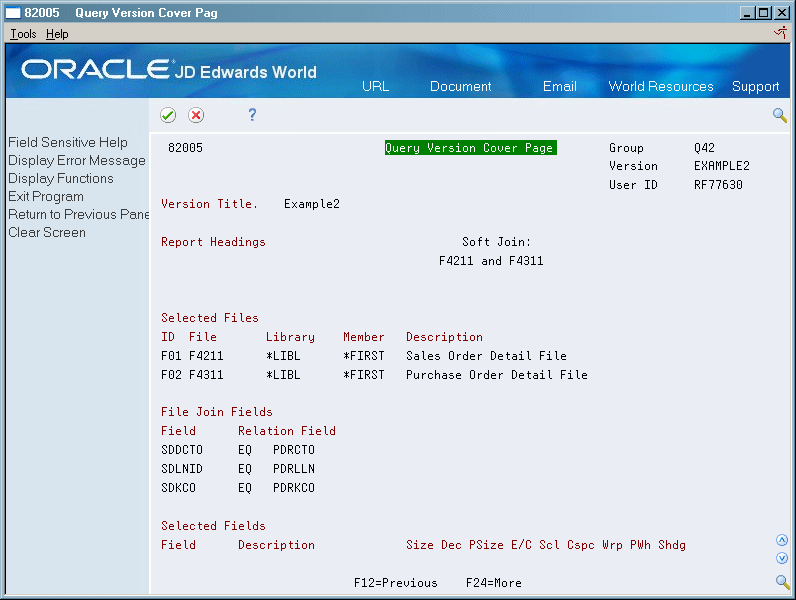
Task: Open the Support link in banner
Action: pyautogui.click(x=755, y=87)
